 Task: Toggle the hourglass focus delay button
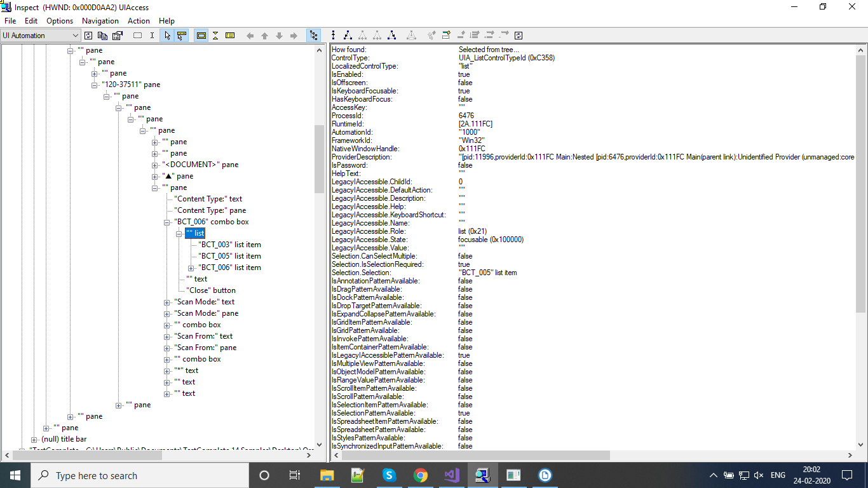216,36
